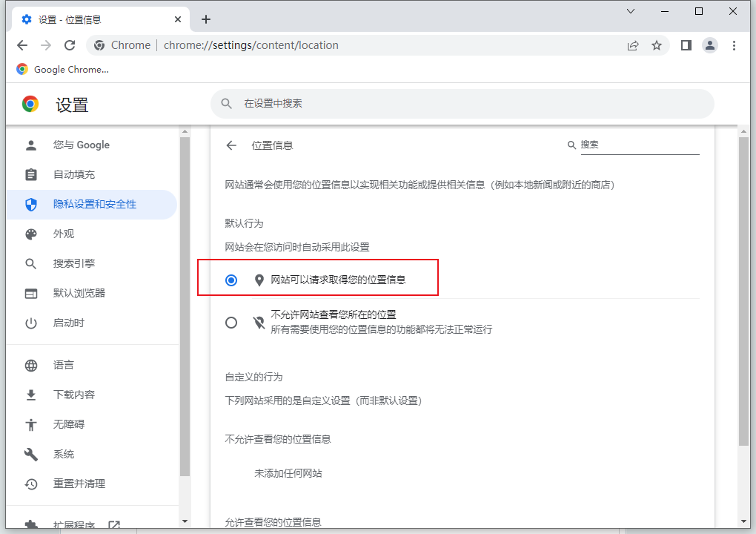Click the download icon beside 下载内容
The width and height of the screenshot is (756, 534).
coord(31,395)
